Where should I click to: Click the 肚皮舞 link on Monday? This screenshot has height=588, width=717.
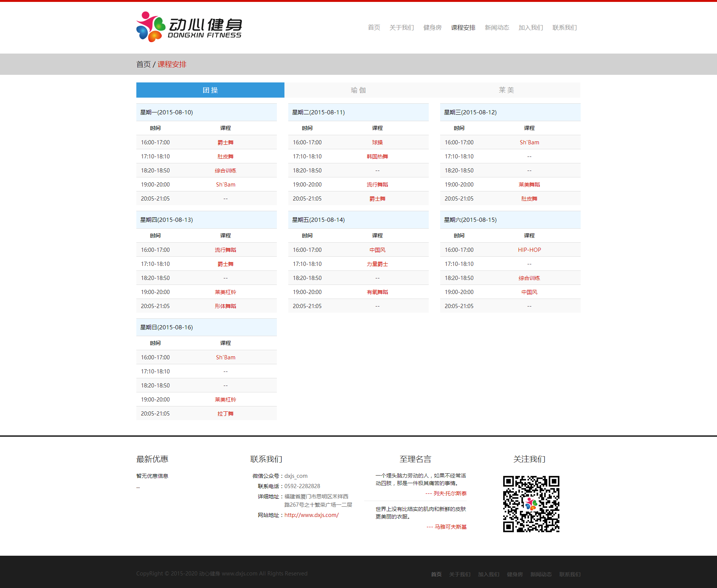coord(225,156)
